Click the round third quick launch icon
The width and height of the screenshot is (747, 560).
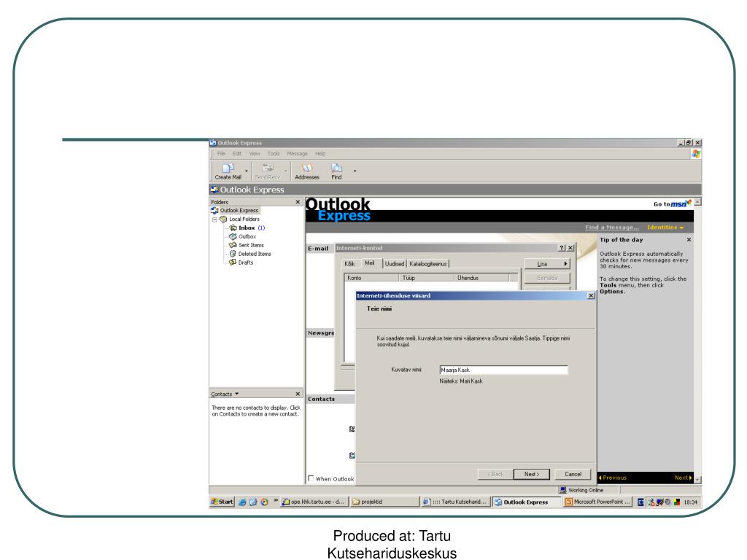click(x=264, y=502)
